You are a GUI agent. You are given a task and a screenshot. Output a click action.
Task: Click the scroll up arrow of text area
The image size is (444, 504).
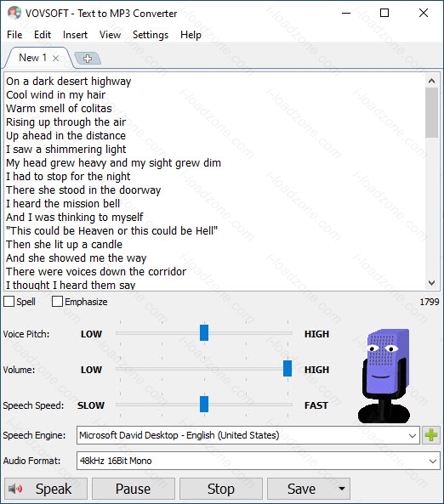pyautogui.click(x=431, y=81)
